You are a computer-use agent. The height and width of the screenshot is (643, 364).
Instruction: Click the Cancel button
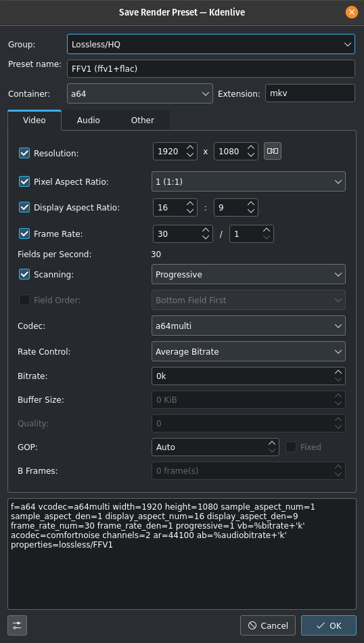(x=268, y=625)
